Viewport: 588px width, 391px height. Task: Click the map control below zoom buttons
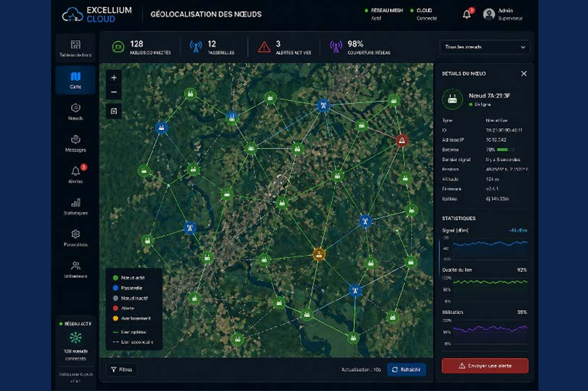click(x=114, y=111)
